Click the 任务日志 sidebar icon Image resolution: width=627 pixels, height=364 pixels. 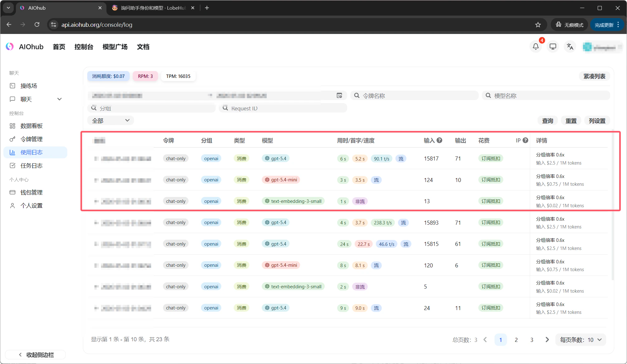(x=12, y=165)
